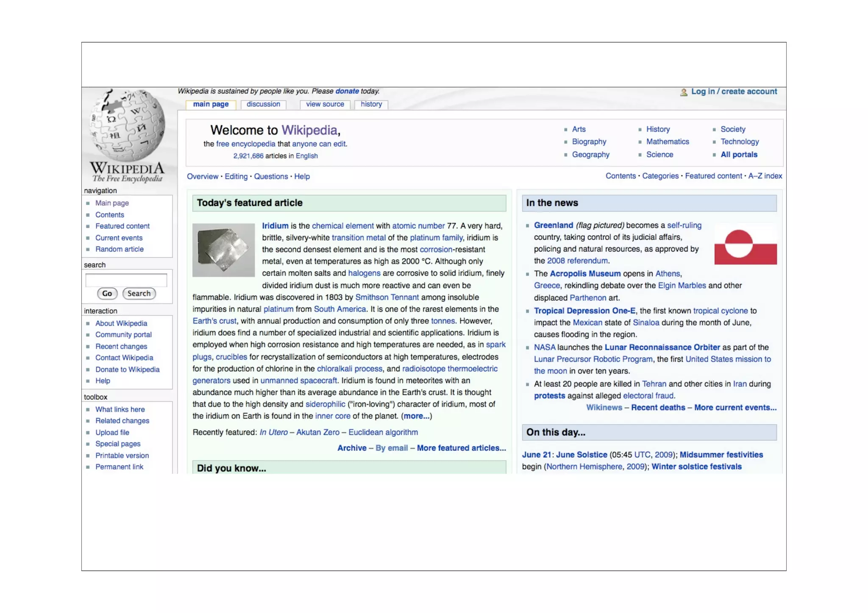Viewport: 868px width, 613px height.
Task: Open the Euclidean algorithm link
Action: click(x=383, y=432)
